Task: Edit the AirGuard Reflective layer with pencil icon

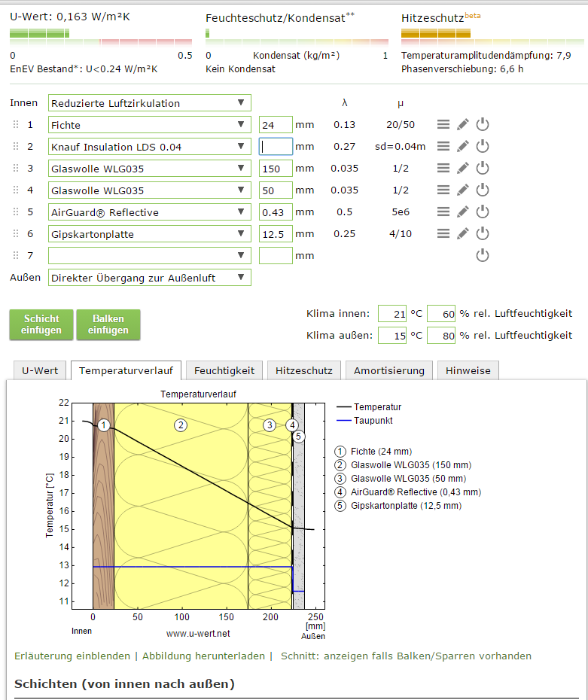Action: tap(464, 212)
